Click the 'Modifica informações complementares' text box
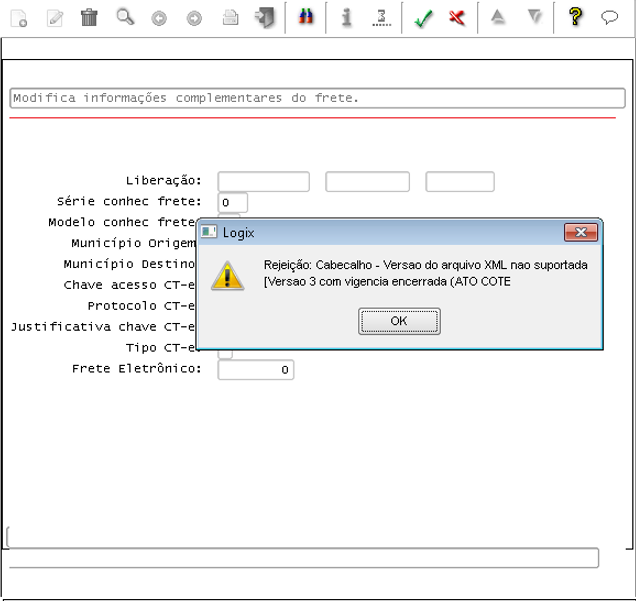Image resolution: width=636 pixels, height=601 pixels. (318, 98)
